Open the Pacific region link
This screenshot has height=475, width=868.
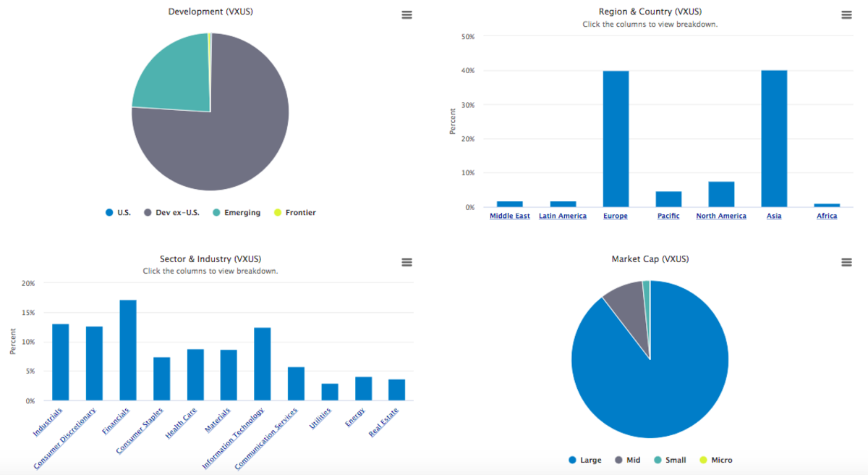(668, 216)
